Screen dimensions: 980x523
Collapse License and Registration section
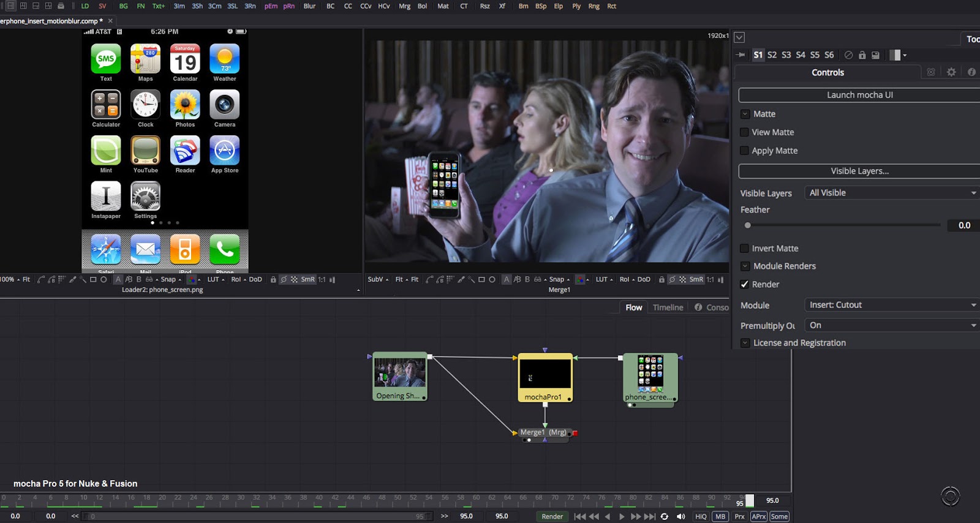point(745,343)
